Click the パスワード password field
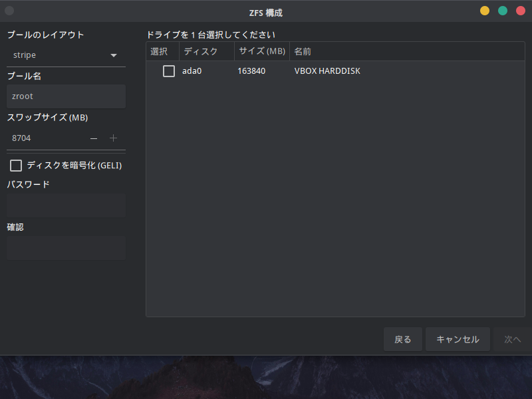Viewport: 532px width, 399px height. point(66,205)
